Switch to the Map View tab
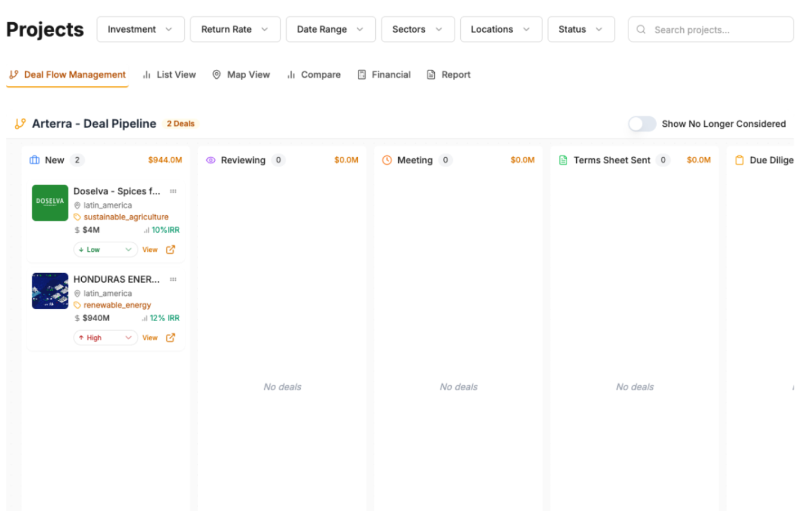 tap(241, 75)
